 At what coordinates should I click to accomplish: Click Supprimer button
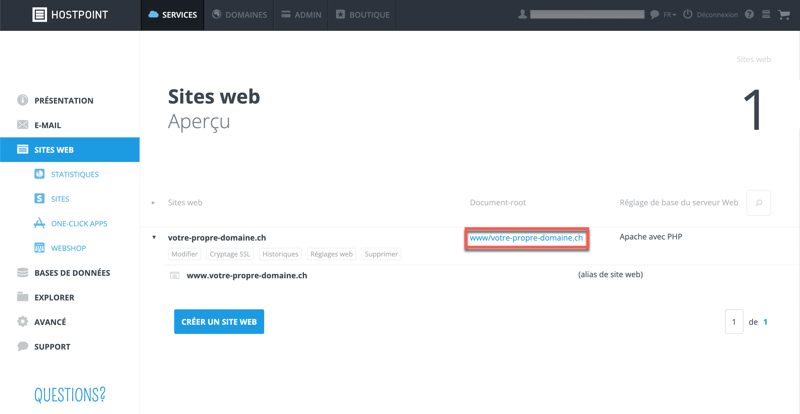coord(382,254)
